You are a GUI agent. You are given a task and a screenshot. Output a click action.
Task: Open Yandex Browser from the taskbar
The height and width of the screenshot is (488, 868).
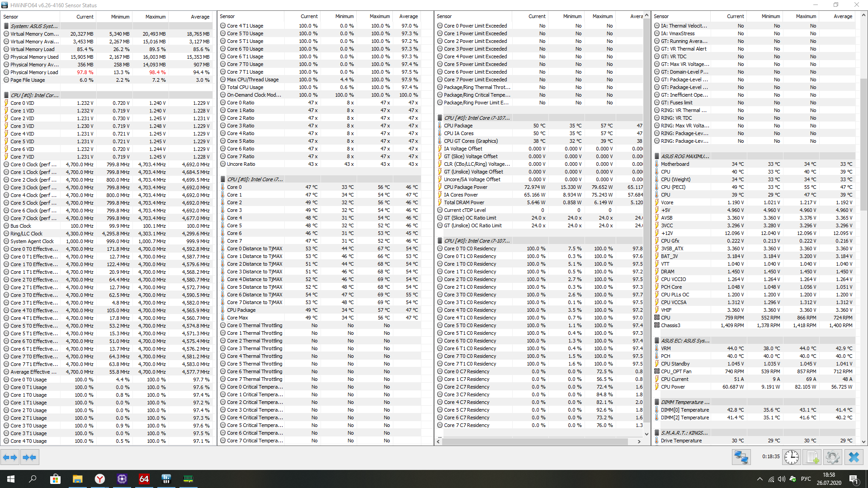tap(99, 479)
